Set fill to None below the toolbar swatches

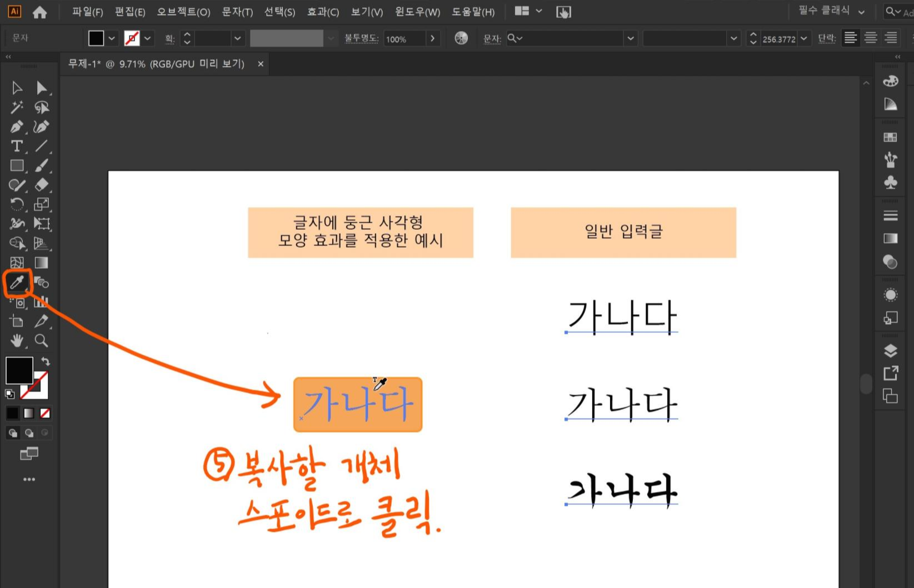(x=46, y=413)
